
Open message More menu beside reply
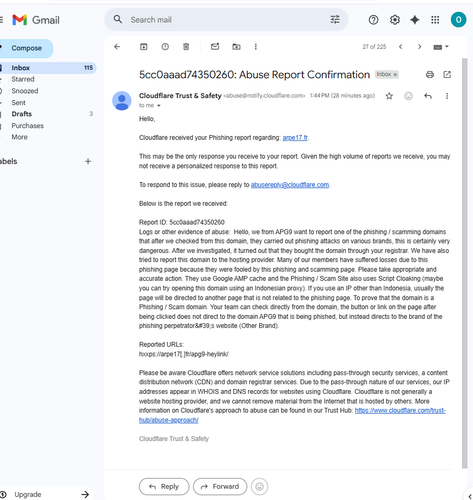[x=447, y=96]
